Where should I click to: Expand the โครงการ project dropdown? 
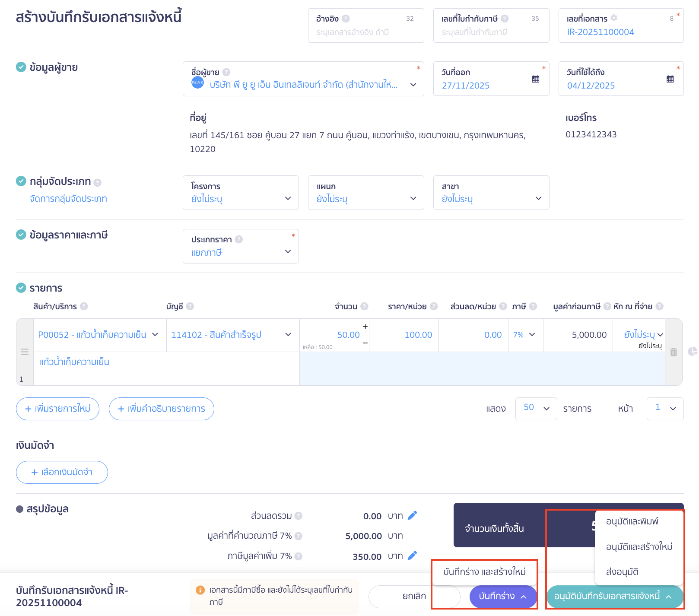click(x=287, y=198)
